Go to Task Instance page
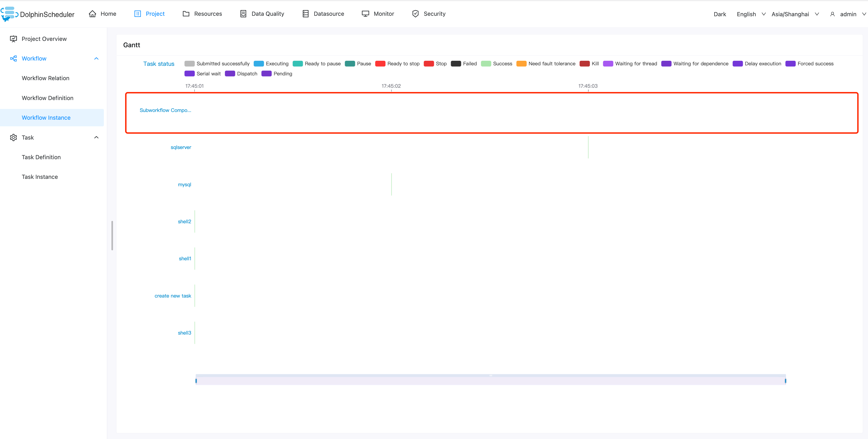 point(40,177)
